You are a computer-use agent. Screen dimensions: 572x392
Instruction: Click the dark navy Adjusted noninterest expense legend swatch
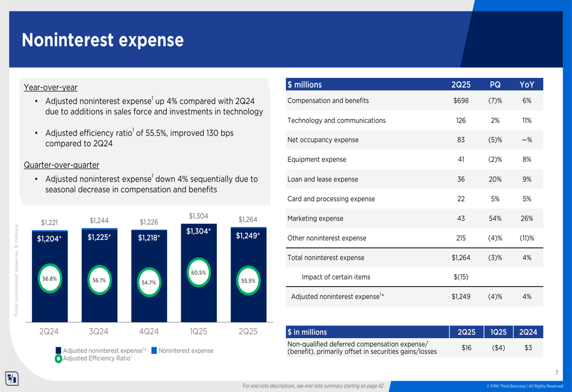point(58,350)
